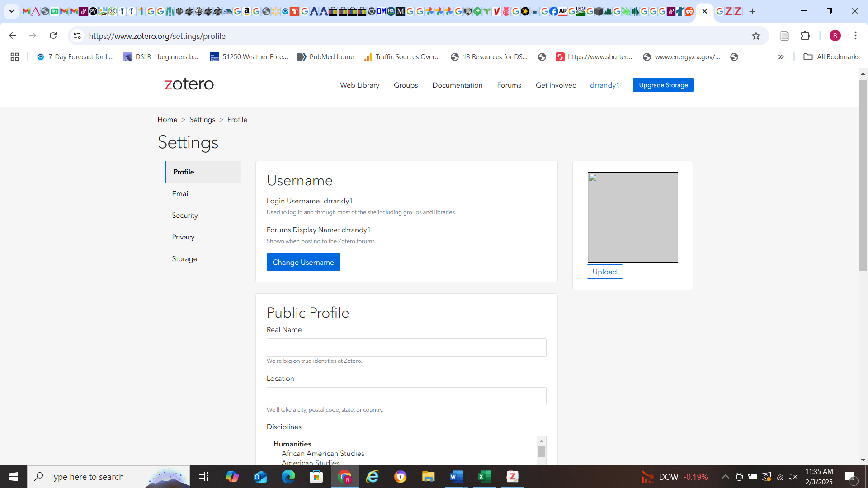868x488 pixels.
Task: Show hidden system tray icons
Action: (725, 477)
